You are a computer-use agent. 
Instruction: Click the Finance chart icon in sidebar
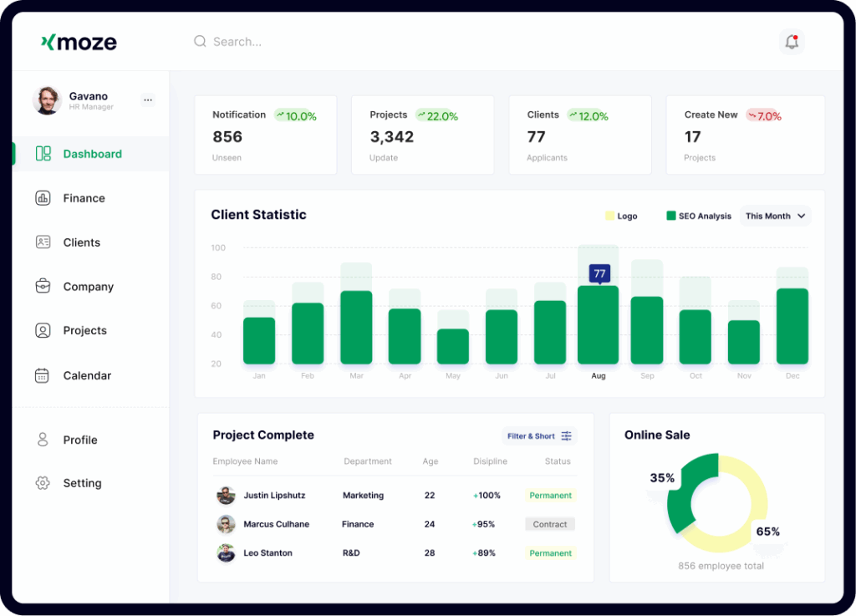pos(43,198)
